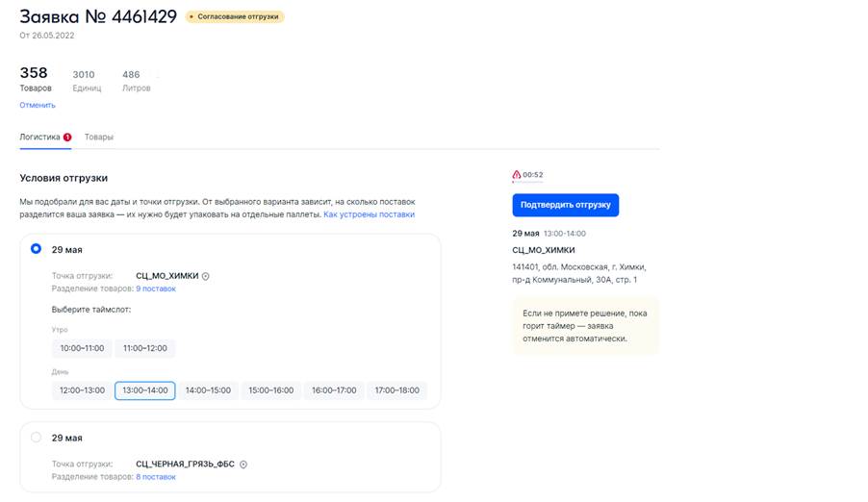Select the СЦ_ЧЕРНАЯ_ГРЯЗЬ_ФБС shipment radio option
The height and width of the screenshot is (502, 868).
click(x=37, y=438)
